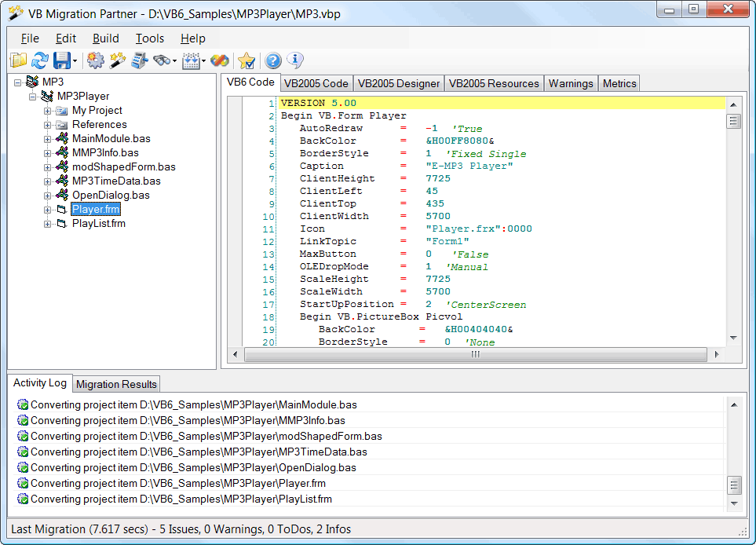Screen dimensions: 756x545
Task: Select the Activity Log tab
Action: 40,383
